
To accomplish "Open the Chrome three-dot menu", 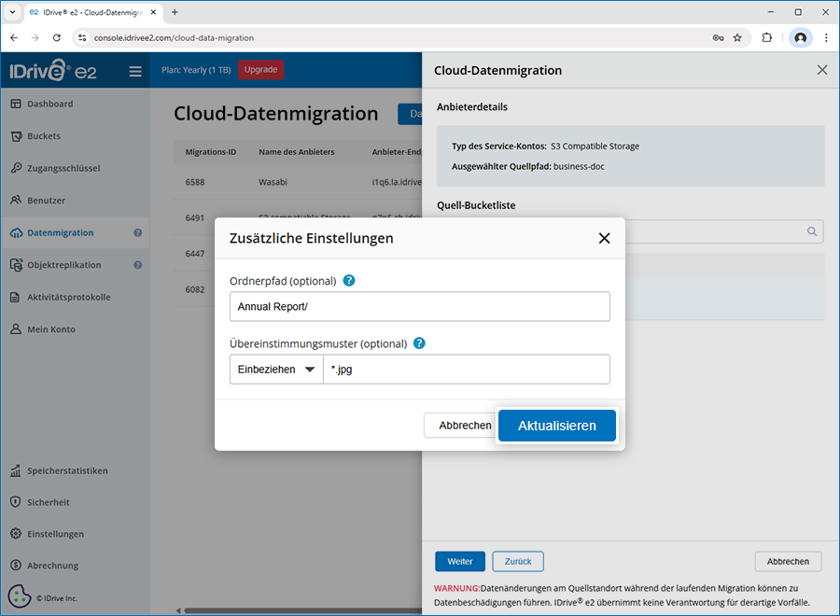I will tap(826, 38).
